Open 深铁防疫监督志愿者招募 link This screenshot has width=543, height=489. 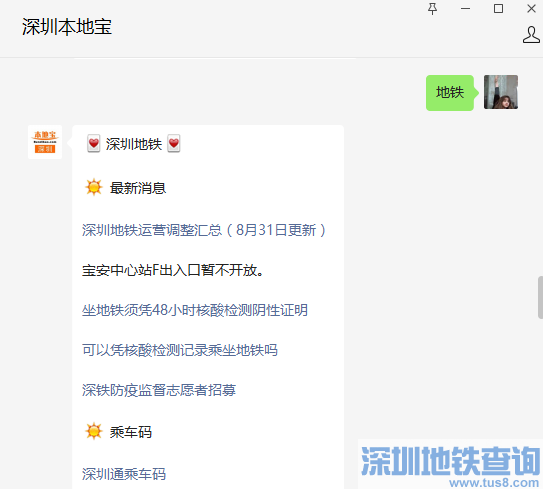[x=159, y=390]
